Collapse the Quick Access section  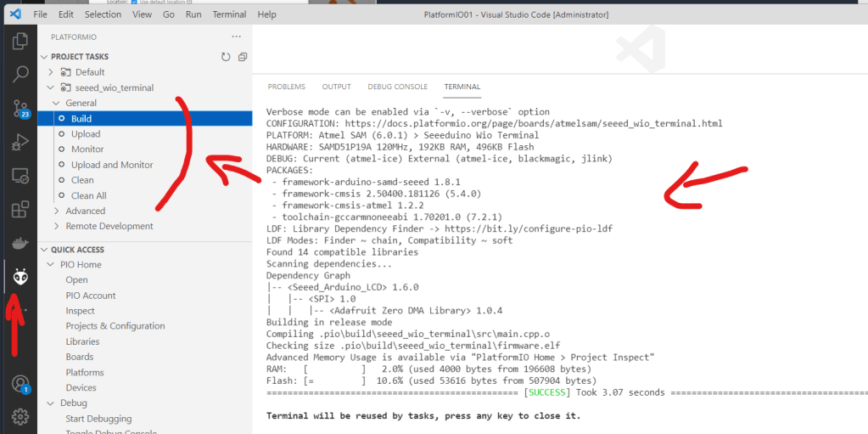click(x=44, y=250)
